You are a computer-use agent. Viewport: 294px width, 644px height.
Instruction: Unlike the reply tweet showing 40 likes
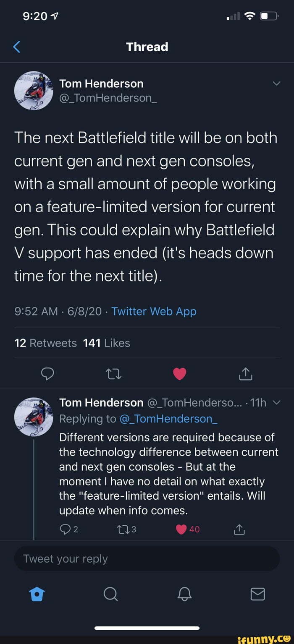pos(181,529)
